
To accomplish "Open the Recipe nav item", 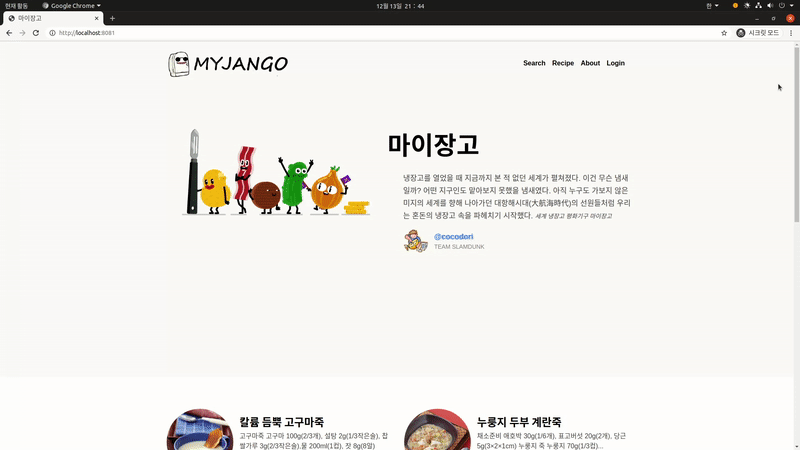I will pyautogui.click(x=563, y=63).
